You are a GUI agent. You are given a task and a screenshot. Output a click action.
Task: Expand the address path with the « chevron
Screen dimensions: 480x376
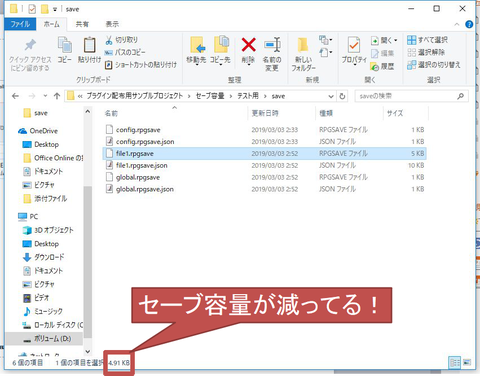pyautogui.click(x=80, y=96)
